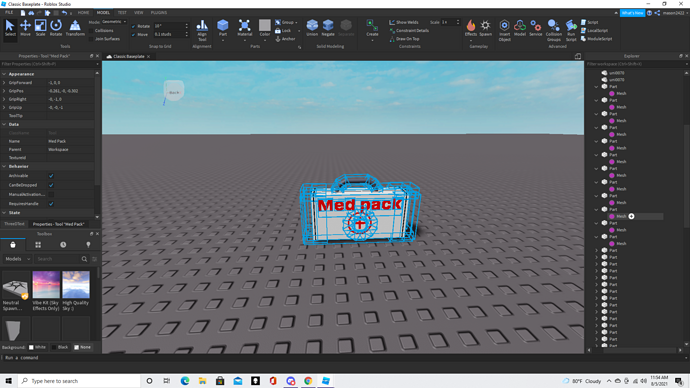This screenshot has height=388, width=690.
Task: Open the Align Tool
Action: pos(202,30)
